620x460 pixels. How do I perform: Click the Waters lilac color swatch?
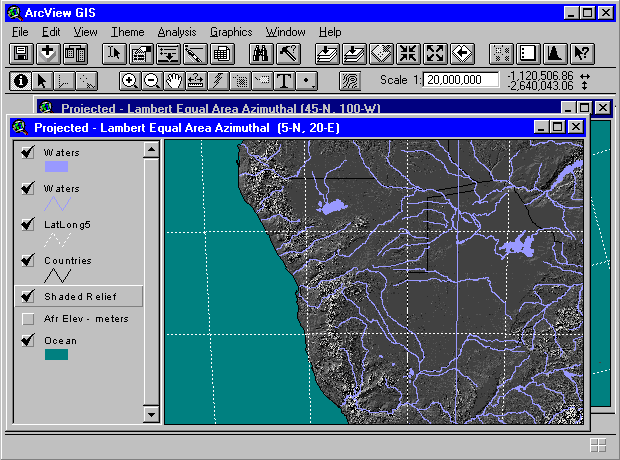[x=56, y=167]
